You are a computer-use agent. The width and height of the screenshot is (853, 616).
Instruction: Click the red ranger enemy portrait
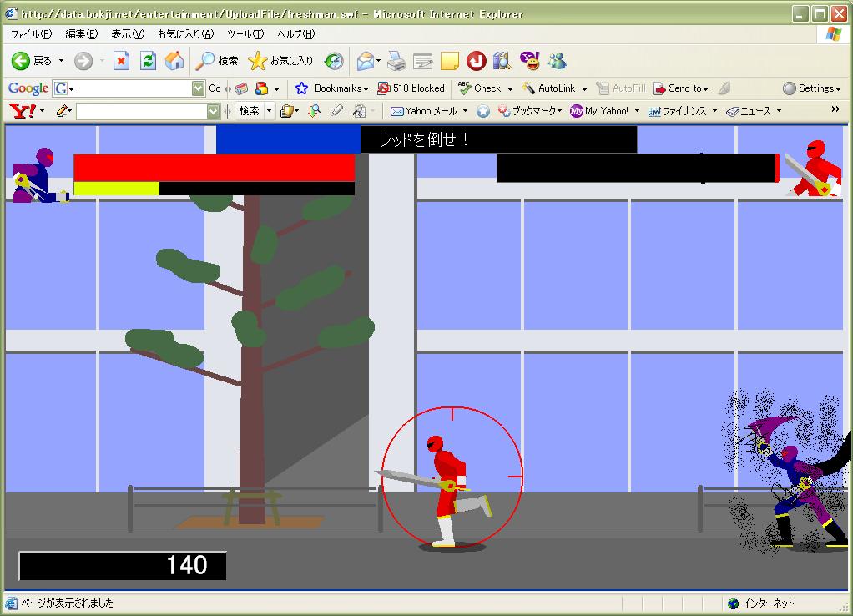point(813,168)
